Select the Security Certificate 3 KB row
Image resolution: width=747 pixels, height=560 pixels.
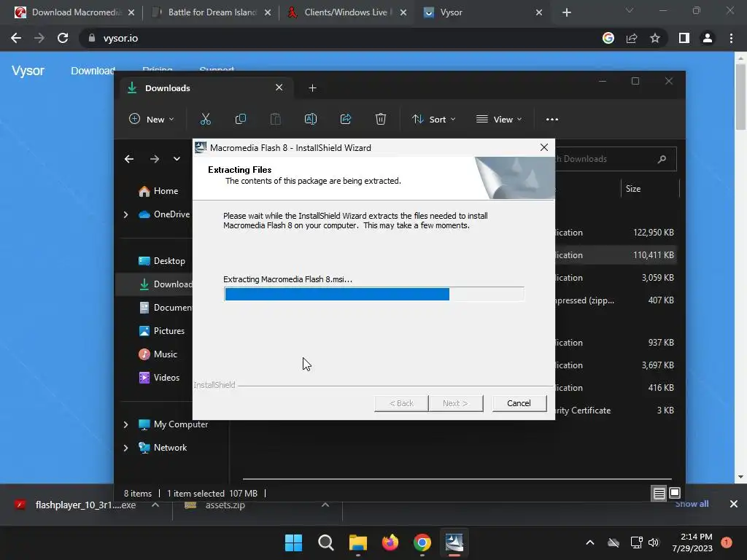(x=616, y=411)
